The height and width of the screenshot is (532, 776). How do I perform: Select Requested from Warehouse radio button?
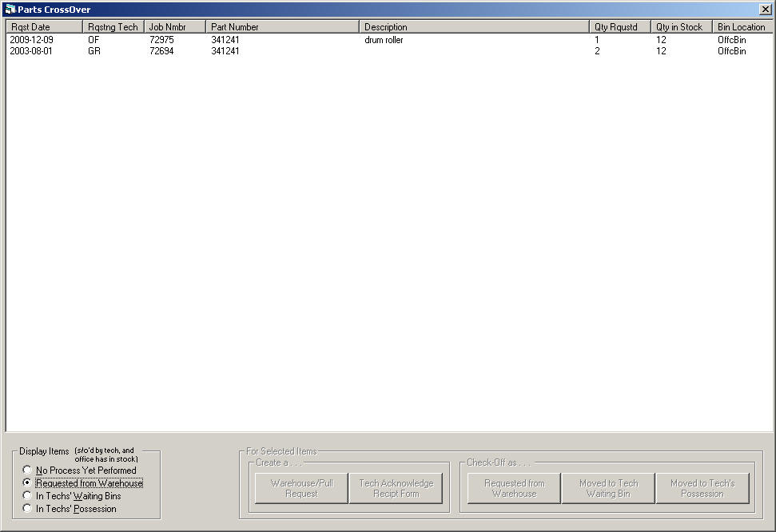click(28, 483)
